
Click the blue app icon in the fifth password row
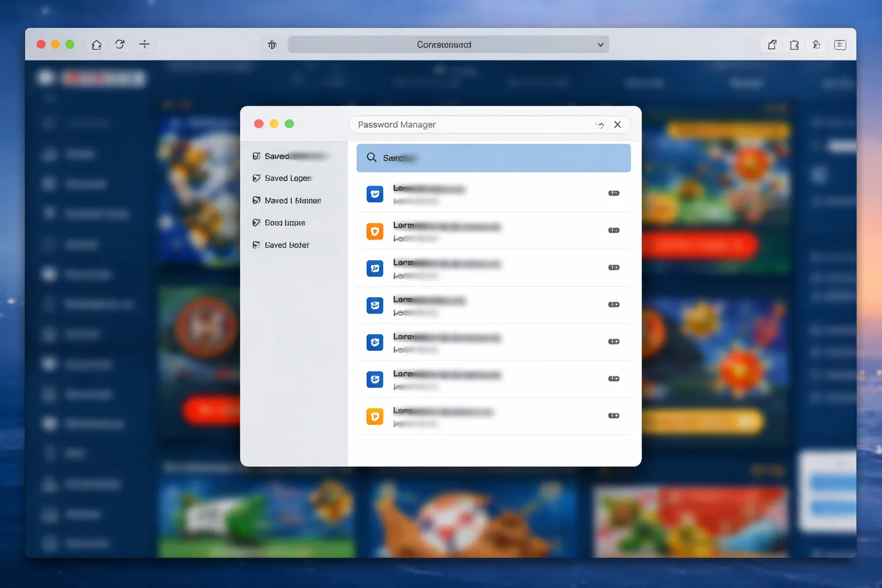click(x=375, y=342)
